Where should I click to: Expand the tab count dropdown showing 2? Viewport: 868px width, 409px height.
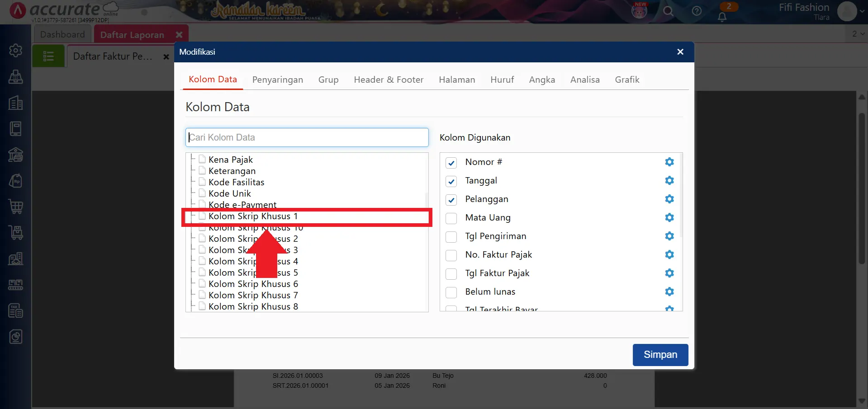click(858, 34)
